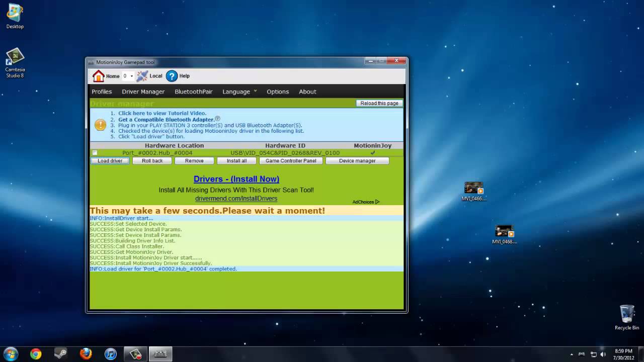Open iTunes from the taskbar
This screenshot has width=644, height=362.
[x=111, y=354]
